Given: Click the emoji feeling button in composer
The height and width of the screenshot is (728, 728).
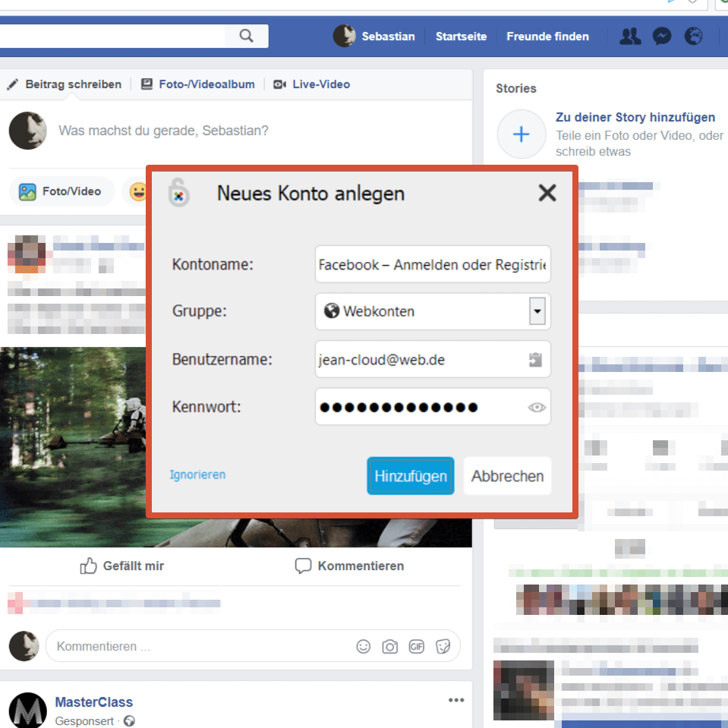Looking at the screenshot, I should 138,191.
